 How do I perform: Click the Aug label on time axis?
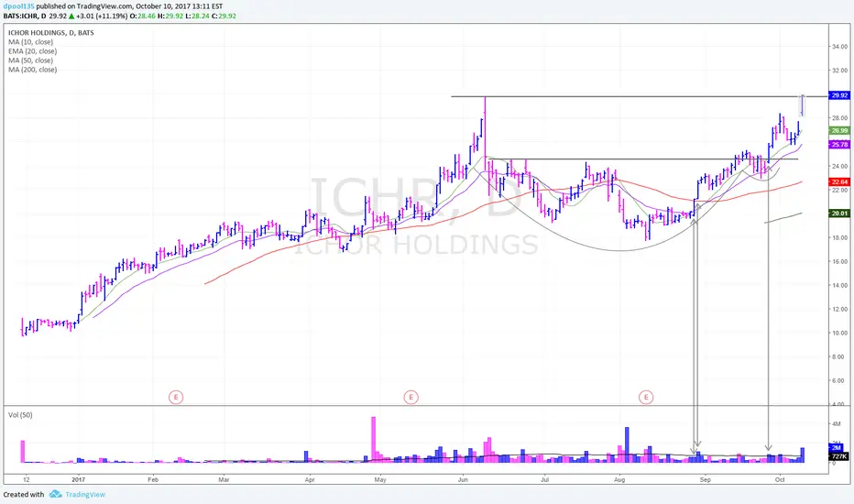(619, 480)
